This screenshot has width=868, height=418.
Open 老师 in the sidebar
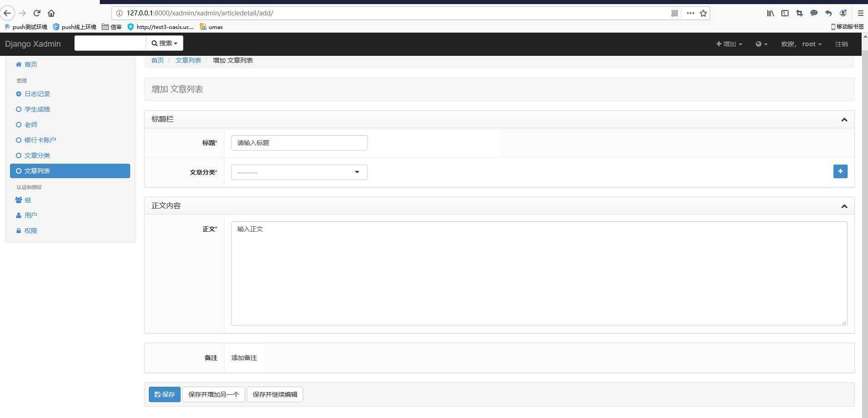pos(70,125)
